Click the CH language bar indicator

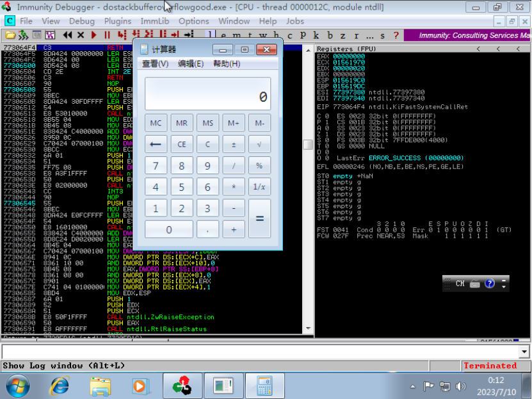460,284
